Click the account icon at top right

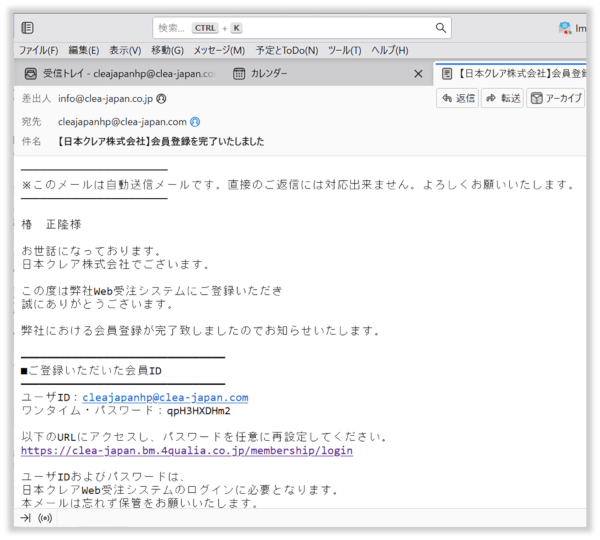pos(565,28)
